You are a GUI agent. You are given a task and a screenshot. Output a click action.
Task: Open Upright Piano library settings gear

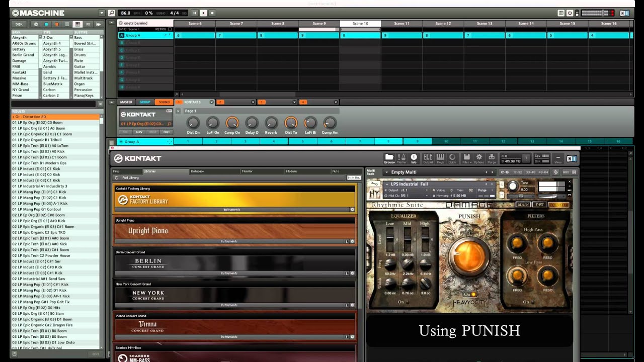pos(352,241)
